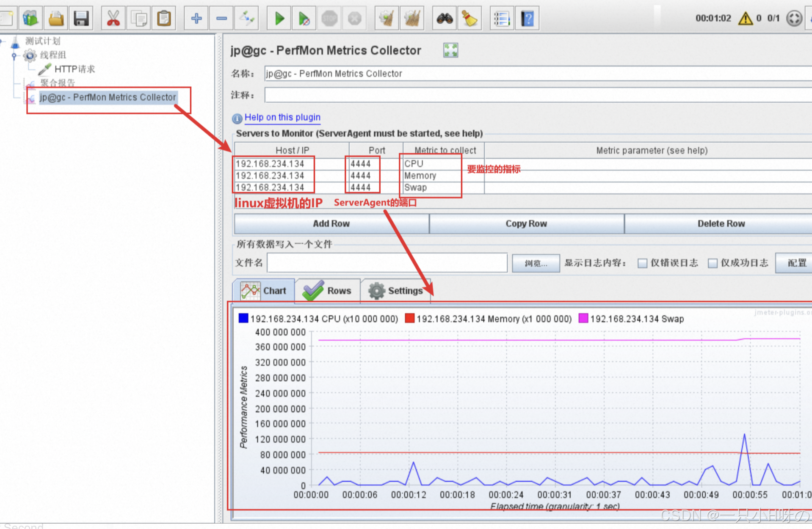This screenshot has width=812, height=529.
Task: Switch to the Rows tab
Action: pos(328,291)
